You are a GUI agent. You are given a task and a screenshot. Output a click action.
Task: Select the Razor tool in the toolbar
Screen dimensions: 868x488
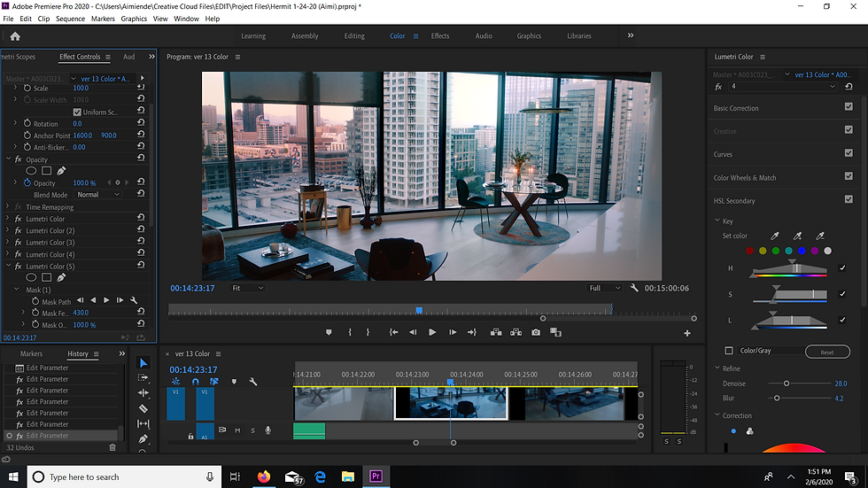tap(143, 408)
